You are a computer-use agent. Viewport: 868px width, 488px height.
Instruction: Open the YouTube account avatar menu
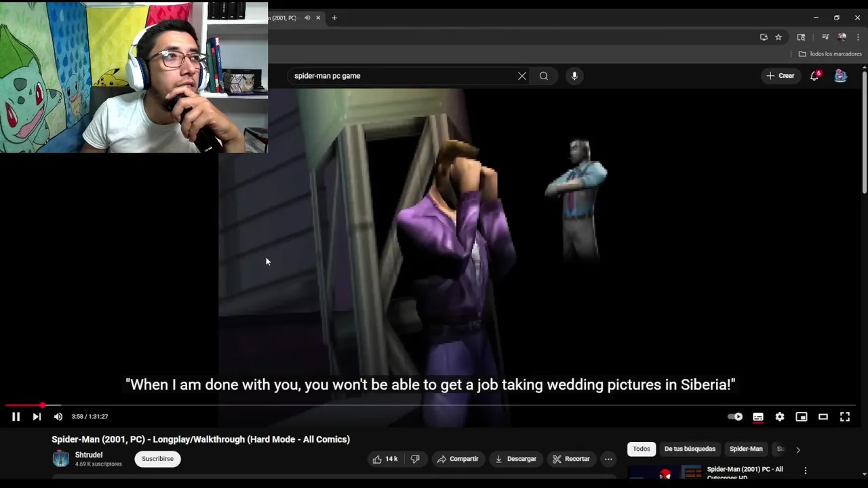click(x=841, y=76)
